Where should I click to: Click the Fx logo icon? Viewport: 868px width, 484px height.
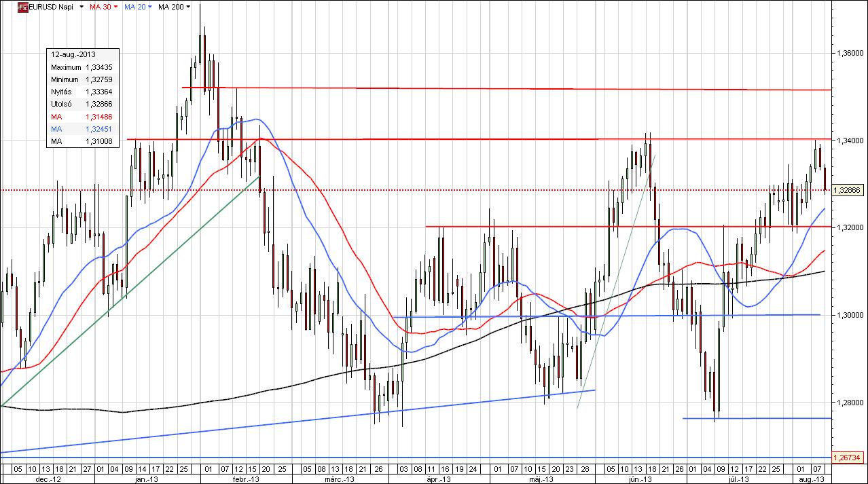[22, 7]
